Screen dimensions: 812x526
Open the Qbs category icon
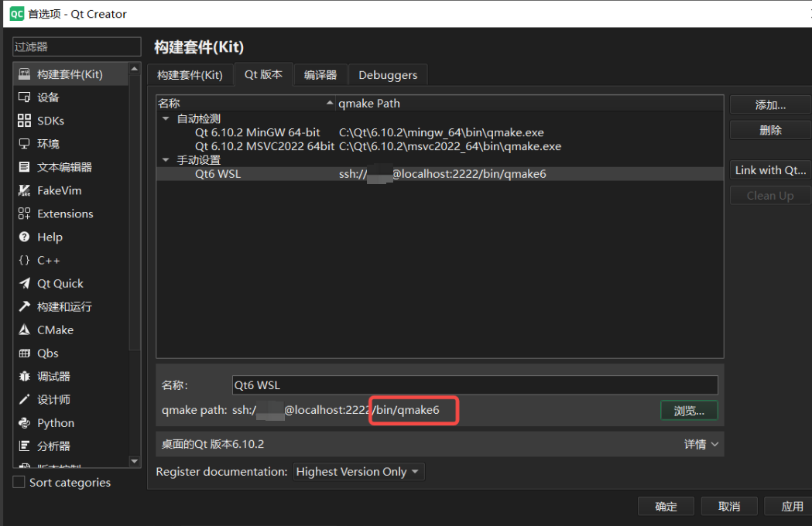tap(24, 353)
